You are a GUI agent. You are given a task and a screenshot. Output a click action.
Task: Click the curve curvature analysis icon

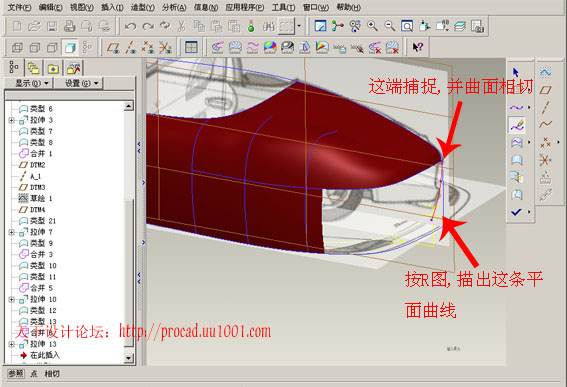click(217, 47)
